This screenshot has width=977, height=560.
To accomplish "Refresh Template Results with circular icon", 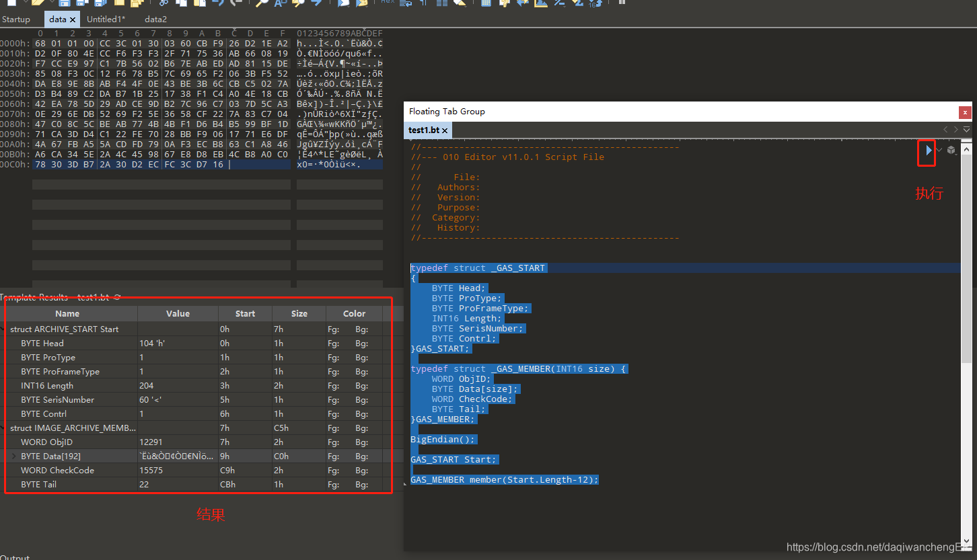I will [117, 297].
